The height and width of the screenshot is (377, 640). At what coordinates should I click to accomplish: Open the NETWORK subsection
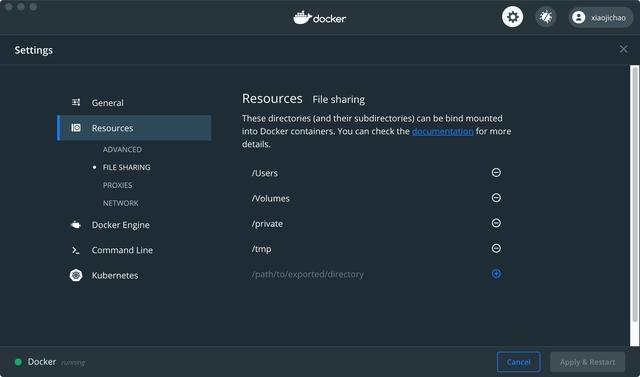click(x=120, y=203)
